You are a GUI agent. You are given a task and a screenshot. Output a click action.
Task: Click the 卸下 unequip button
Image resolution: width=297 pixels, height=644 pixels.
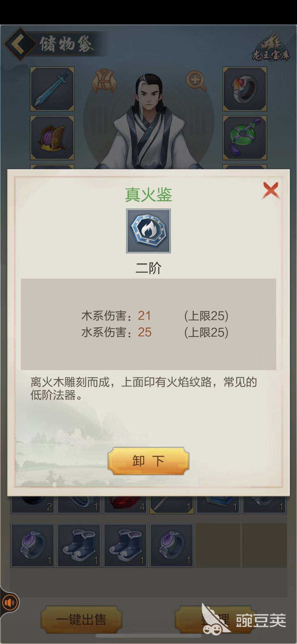click(148, 461)
